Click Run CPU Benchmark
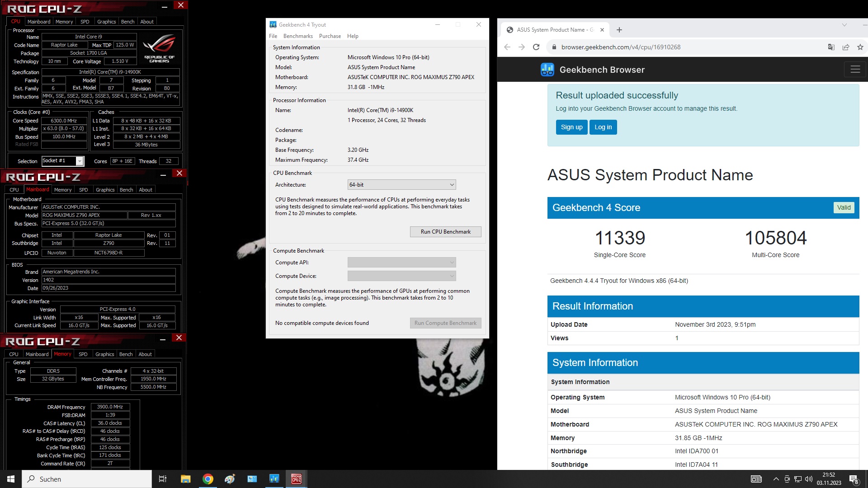The width and height of the screenshot is (868, 488). click(445, 232)
